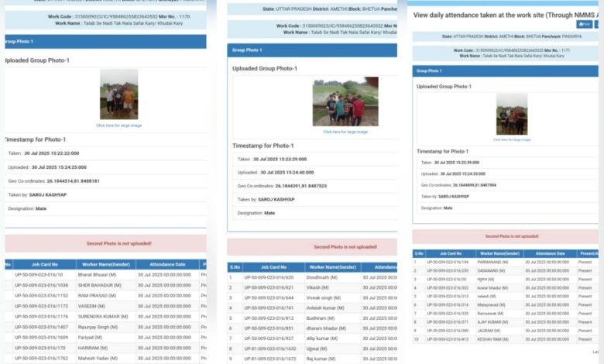Click worker name Ramsewak (M)
The image size is (604, 364).
pos(490,314)
